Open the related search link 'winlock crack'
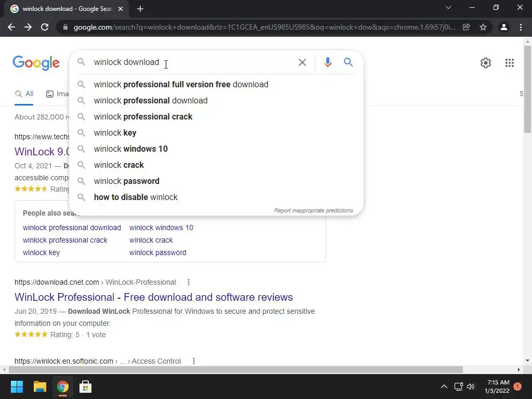This screenshot has width=532, height=399. [x=151, y=240]
